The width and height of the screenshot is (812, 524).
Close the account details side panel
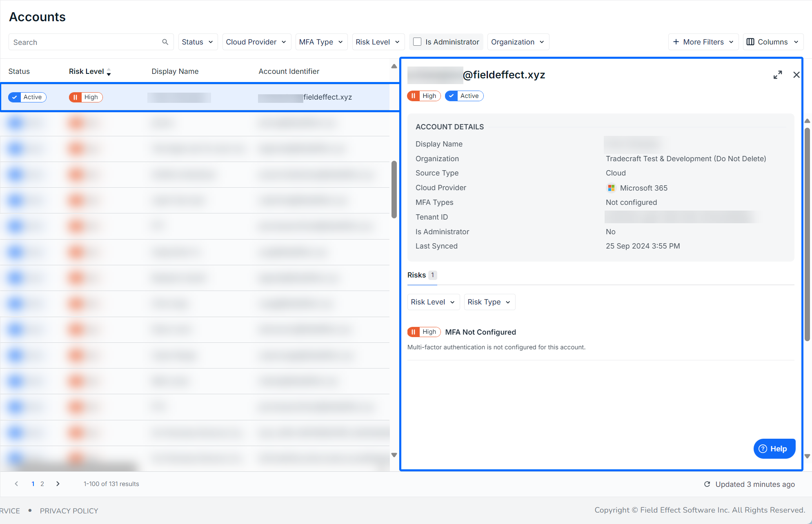(796, 75)
